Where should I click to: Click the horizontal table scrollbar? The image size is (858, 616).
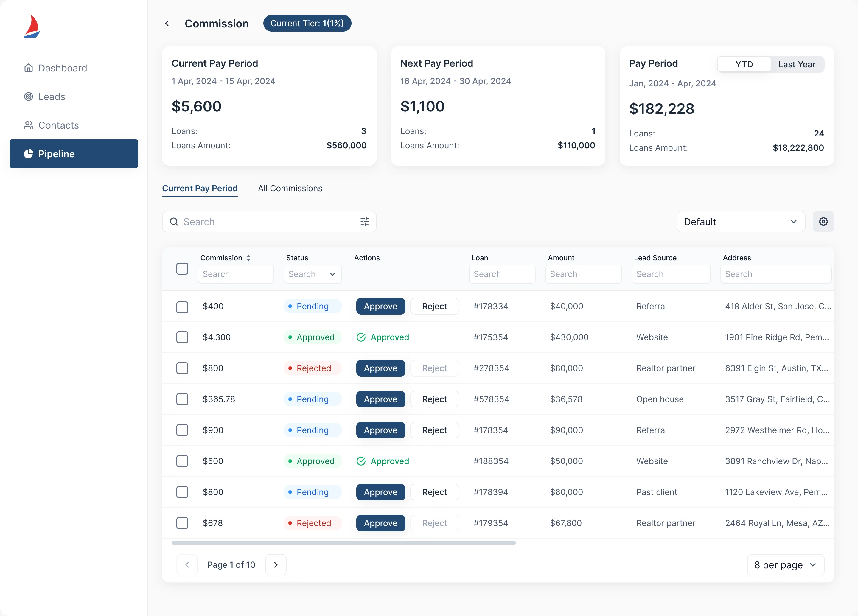pyautogui.click(x=343, y=542)
